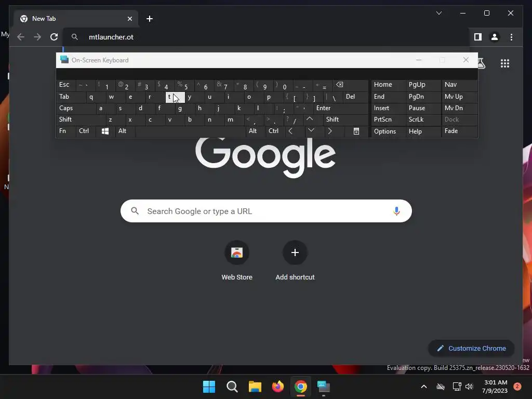Click the Fade key on keyboard

pyautogui.click(x=459, y=131)
